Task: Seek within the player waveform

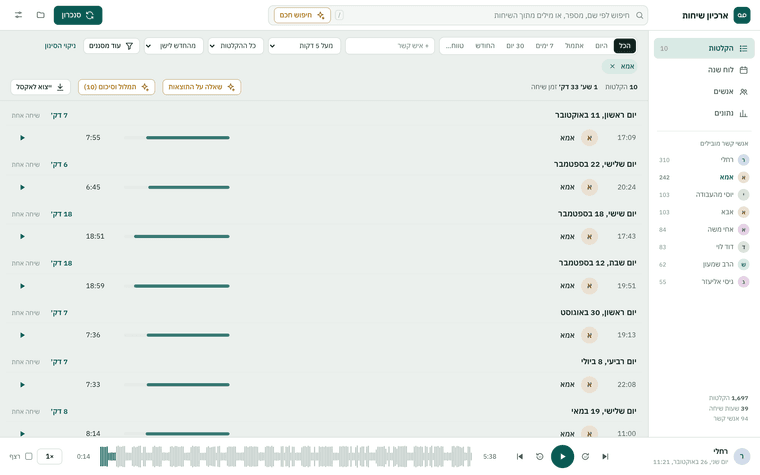Action: pyautogui.click(x=285, y=456)
